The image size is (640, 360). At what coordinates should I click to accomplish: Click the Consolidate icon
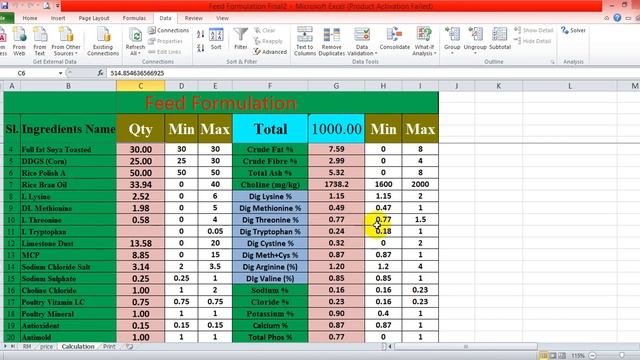point(394,39)
